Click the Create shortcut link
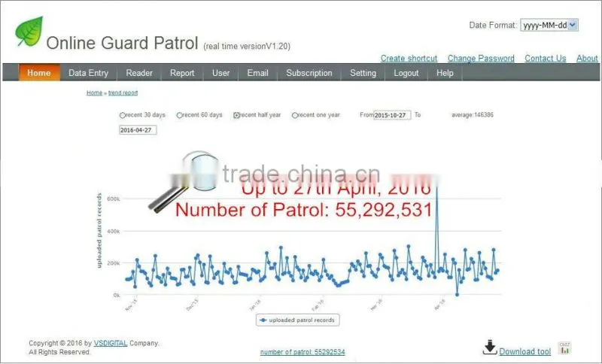The width and height of the screenshot is (602, 364). 409,59
